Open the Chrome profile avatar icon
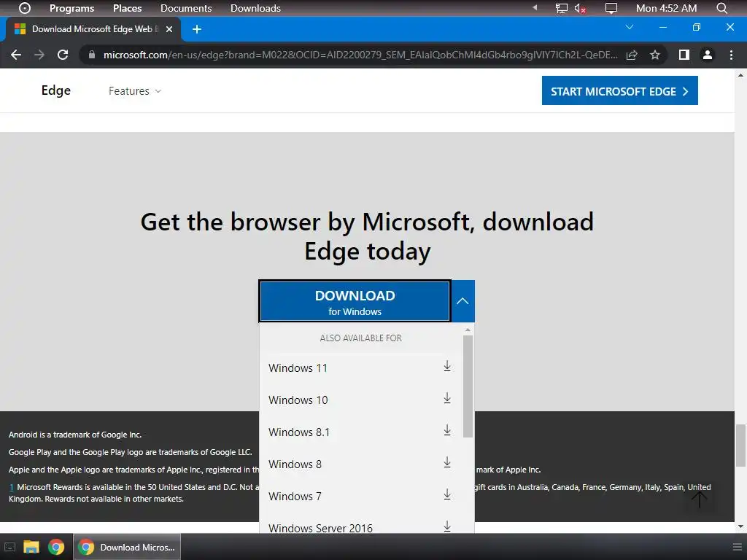 (708, 55)
